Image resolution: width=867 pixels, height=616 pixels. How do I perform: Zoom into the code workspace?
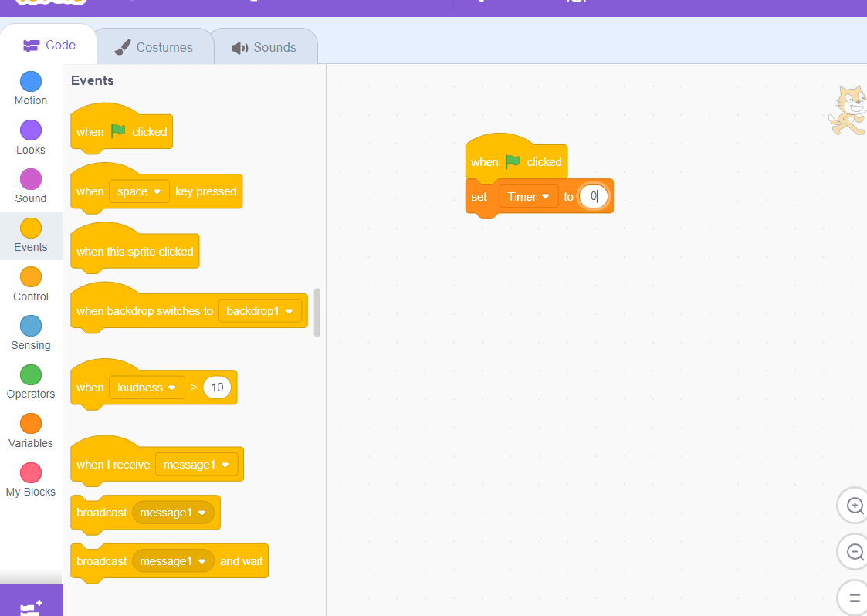(x=852, y=505)
